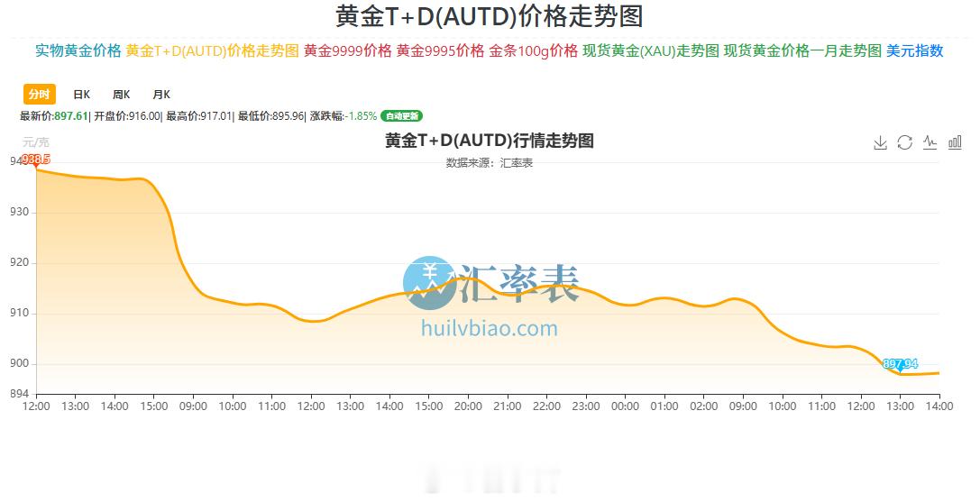Open 实物黄金价格 link
The width and height of the screenshot is (980, 502).
(78, 50)
